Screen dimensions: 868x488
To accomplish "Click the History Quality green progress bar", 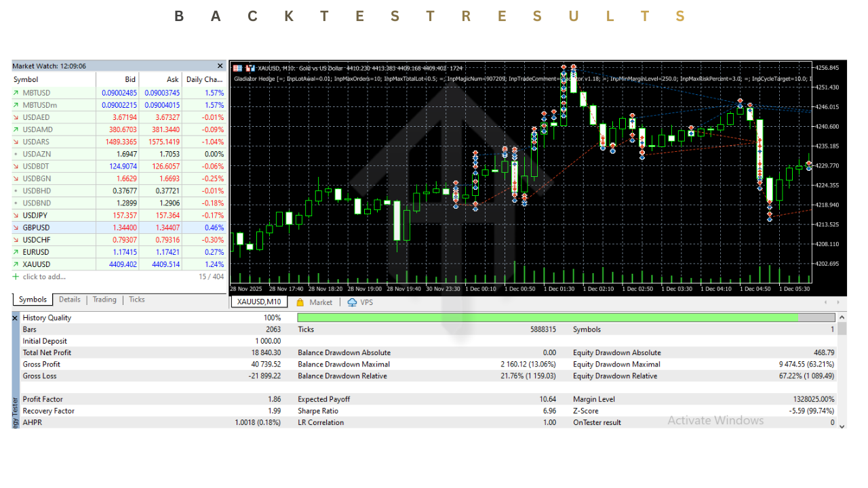I will pyautogui.click(x=548, y=317).
